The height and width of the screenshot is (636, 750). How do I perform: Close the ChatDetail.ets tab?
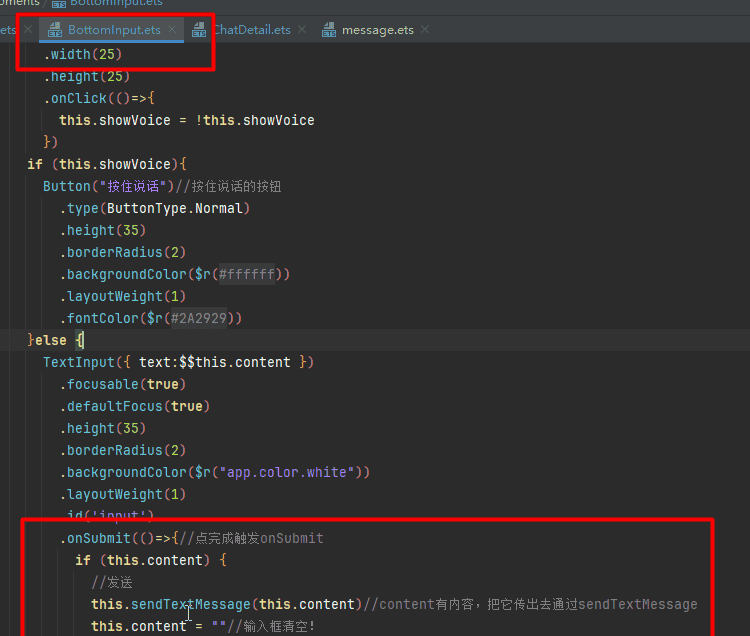pyautogui.click(x=303, y=30)
